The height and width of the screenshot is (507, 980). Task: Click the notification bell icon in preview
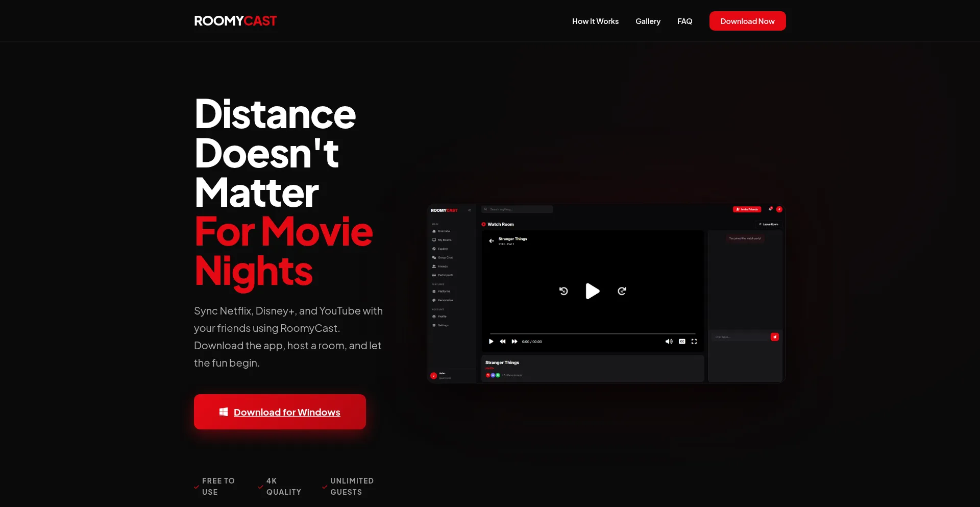click(x=770, y=209)
